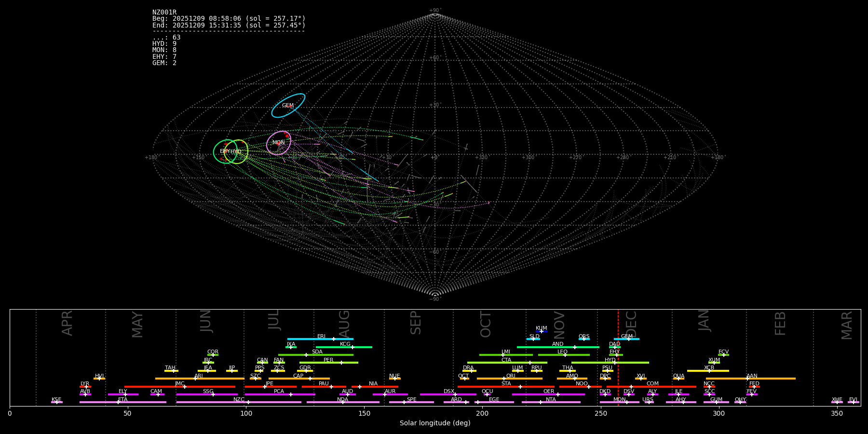
Task: Select the KCG shower bar
Action: (x=344, y=347)
